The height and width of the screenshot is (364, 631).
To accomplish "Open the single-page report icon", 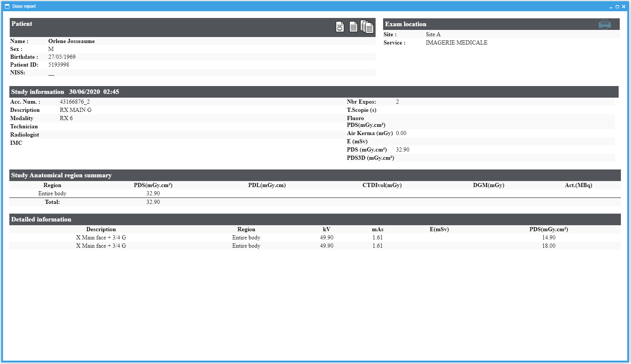I will (353, 27).
